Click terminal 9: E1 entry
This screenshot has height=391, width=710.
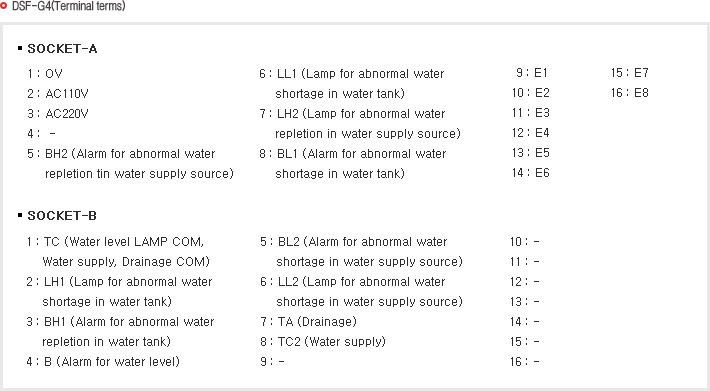point(532,73)
